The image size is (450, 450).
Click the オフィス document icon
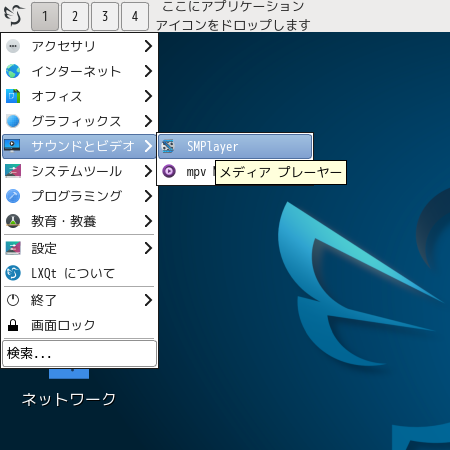pos(13,96)
